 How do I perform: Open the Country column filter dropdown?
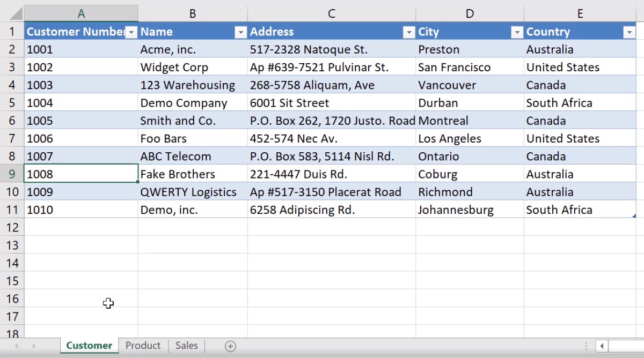point(629,33)
